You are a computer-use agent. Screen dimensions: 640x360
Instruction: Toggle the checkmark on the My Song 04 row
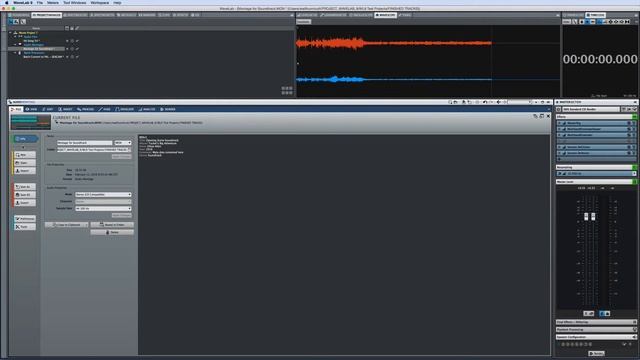[x=77, y=41]
